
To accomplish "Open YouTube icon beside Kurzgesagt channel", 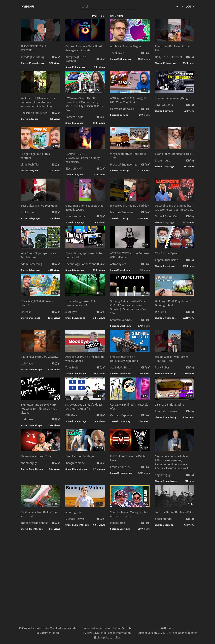I will click(x=98, y=59).
